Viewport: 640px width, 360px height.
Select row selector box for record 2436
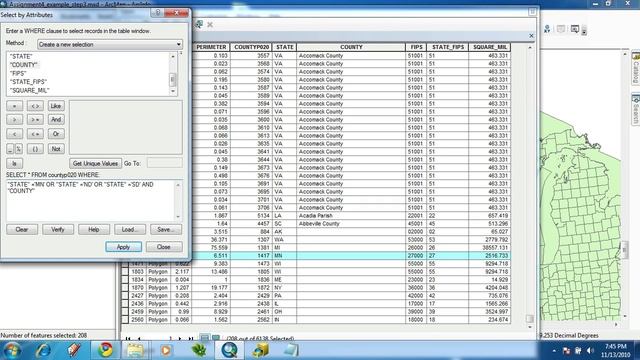coord(125,304)
